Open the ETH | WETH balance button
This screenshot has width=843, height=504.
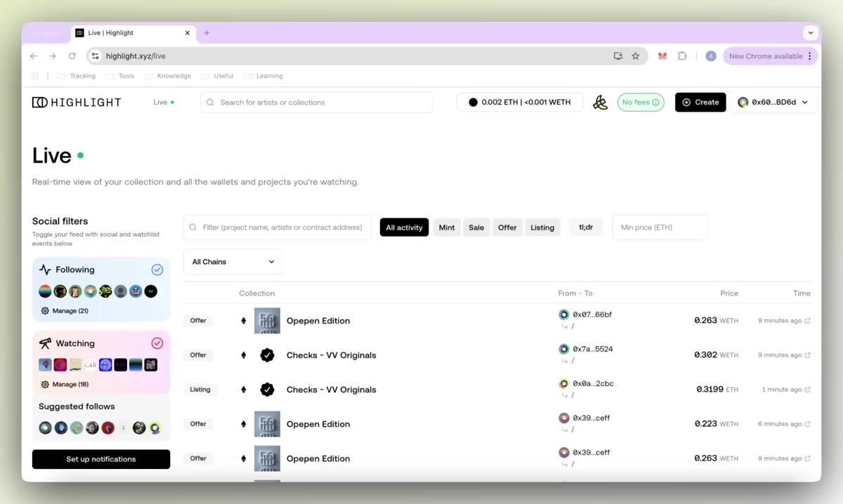coord(520,102)
